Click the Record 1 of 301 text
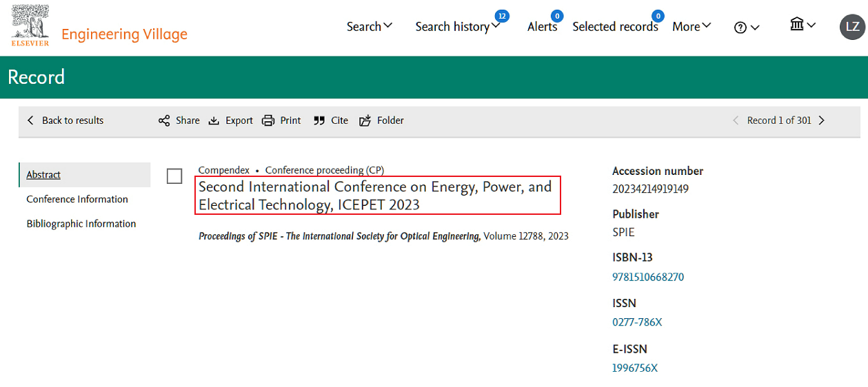Screen dimensions: 868x387 (x=779, y=121)
